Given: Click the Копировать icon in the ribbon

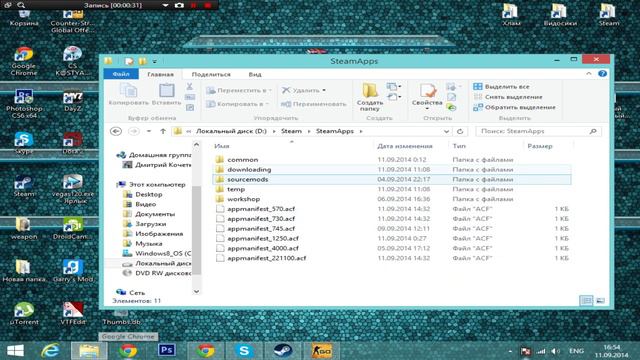Looking at the screenshot, I should 128,94.
